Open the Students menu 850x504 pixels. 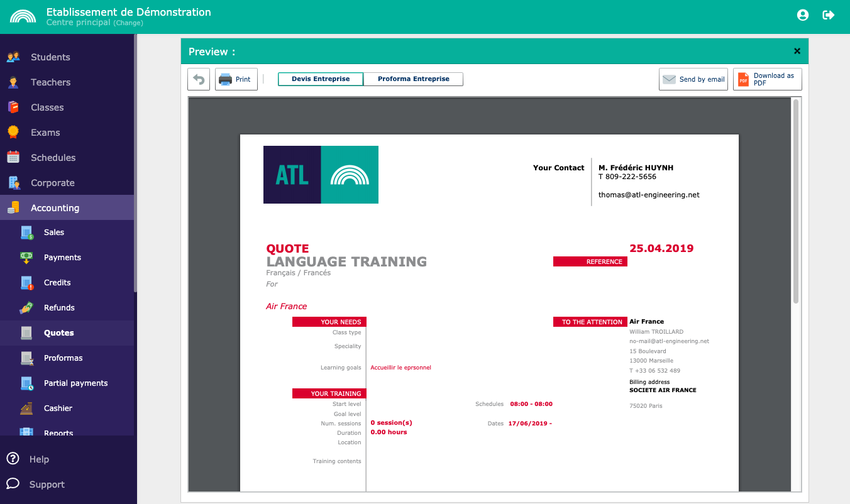click(67, 57)
